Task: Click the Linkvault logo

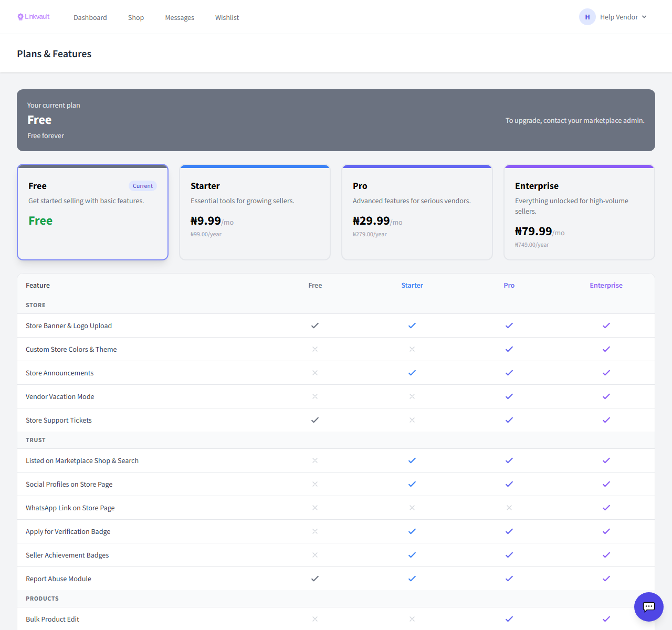Action: pos(34,17)
